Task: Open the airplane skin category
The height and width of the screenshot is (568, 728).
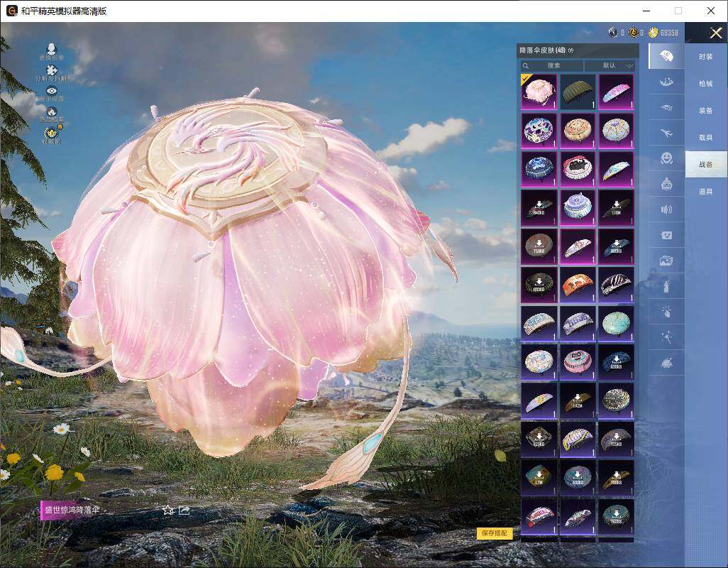Action: coord(666,133)
